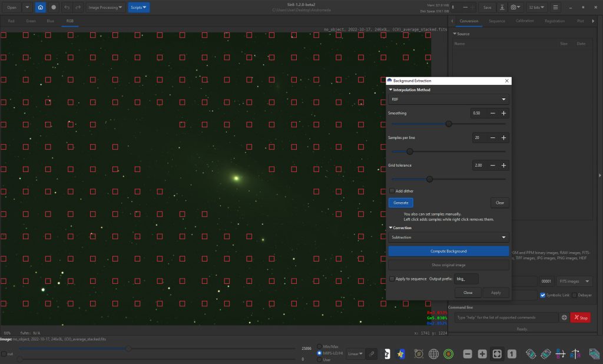Click Compute Background button
This screenshot has width=603, height=364.
(448, 252)
